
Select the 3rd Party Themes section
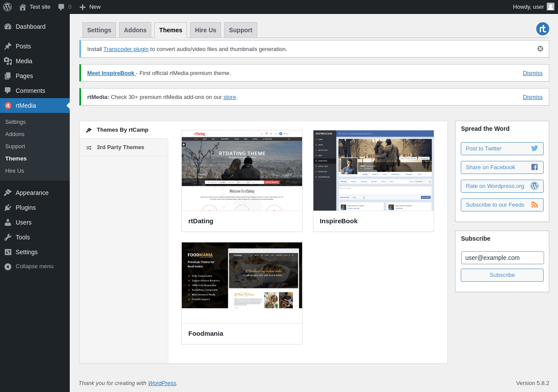[120, 147]
